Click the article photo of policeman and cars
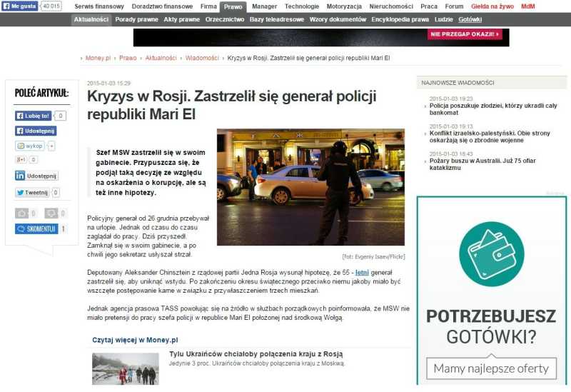571x392 pixels. pyautogui.click(x=310, y=187)
